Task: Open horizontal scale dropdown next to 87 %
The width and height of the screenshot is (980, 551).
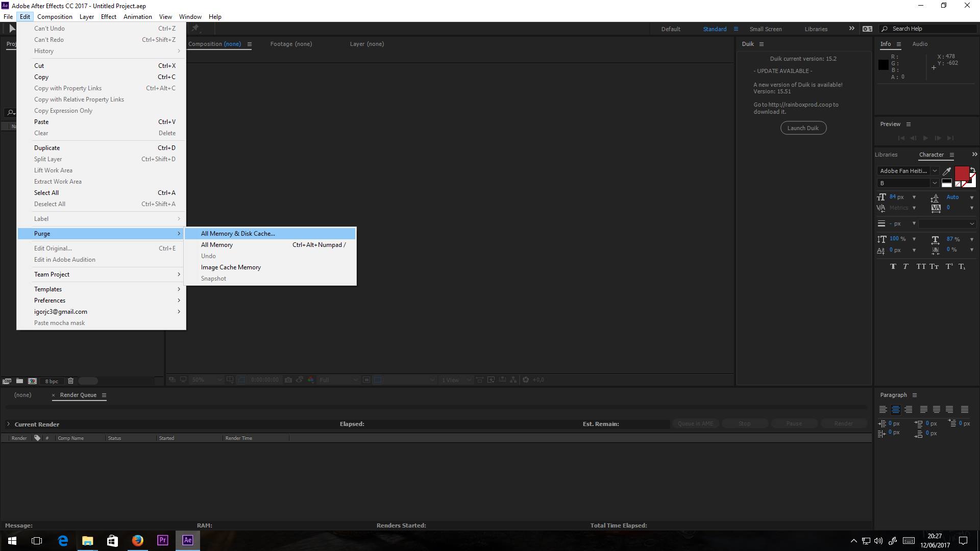Action: click(x=972, y=239)
